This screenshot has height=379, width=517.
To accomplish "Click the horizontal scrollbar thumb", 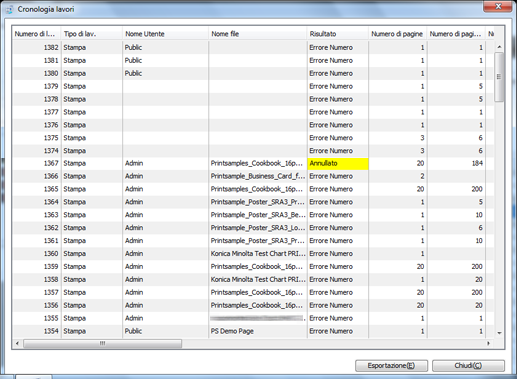I will click(103, 343).
